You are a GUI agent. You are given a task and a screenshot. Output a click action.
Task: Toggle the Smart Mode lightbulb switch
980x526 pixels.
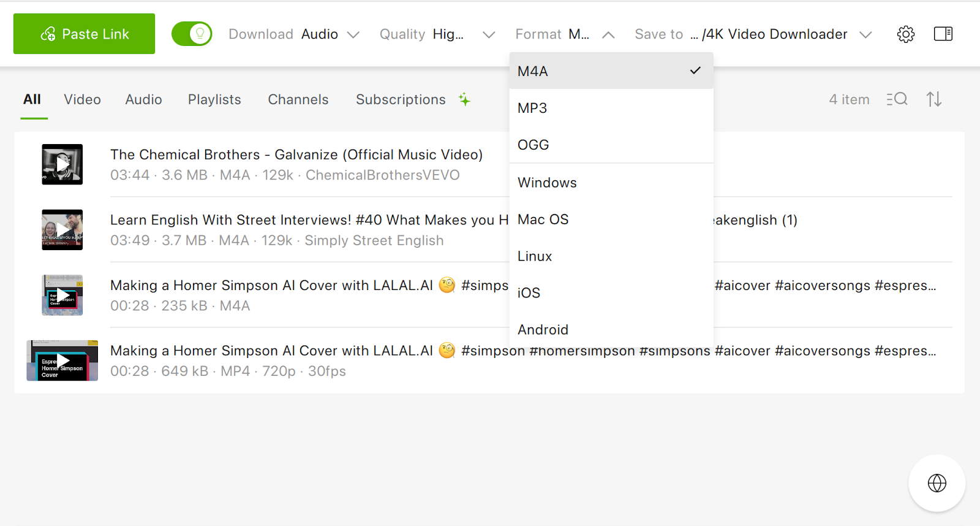192,34
